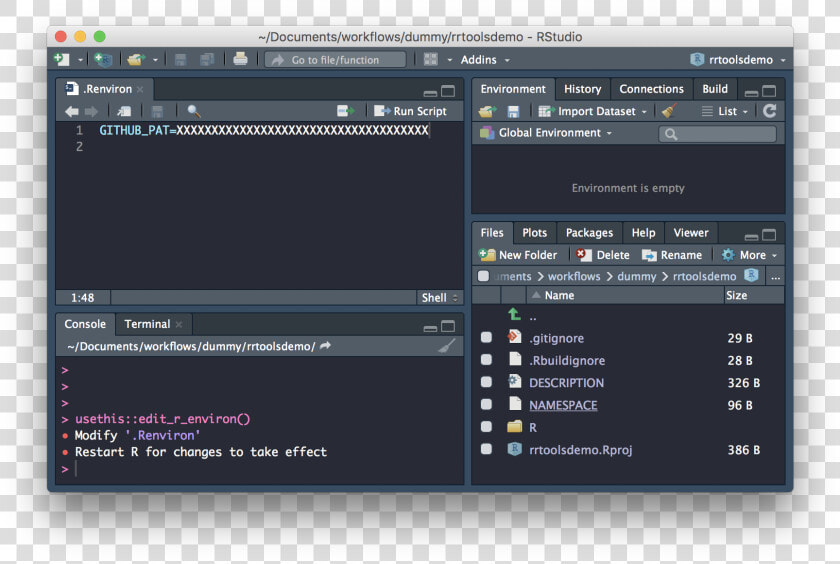Viewport: 840px width, 564px height.
Task: Switch to the Viewer tab
Action: point(691,233)
